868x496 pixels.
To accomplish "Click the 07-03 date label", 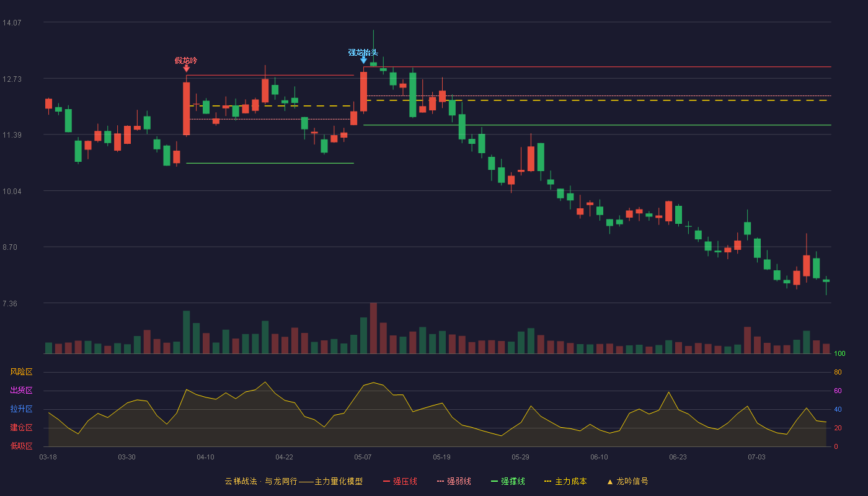I will (x=756, y=457).
